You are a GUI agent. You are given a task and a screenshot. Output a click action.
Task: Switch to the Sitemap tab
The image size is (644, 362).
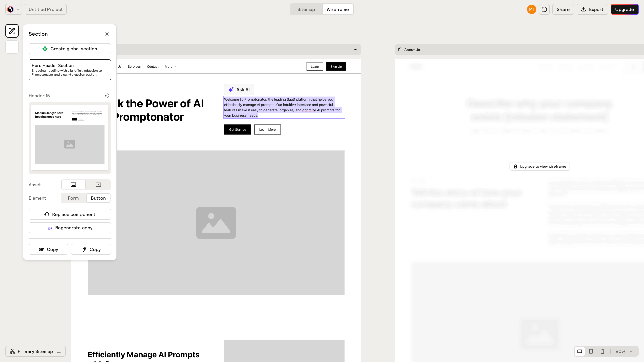tap(306, 9)
